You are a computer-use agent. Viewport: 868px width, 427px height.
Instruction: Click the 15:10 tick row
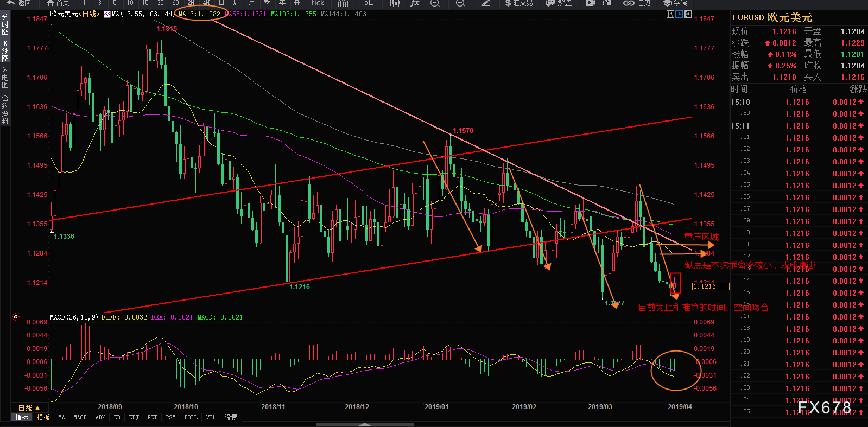(798, 102)
